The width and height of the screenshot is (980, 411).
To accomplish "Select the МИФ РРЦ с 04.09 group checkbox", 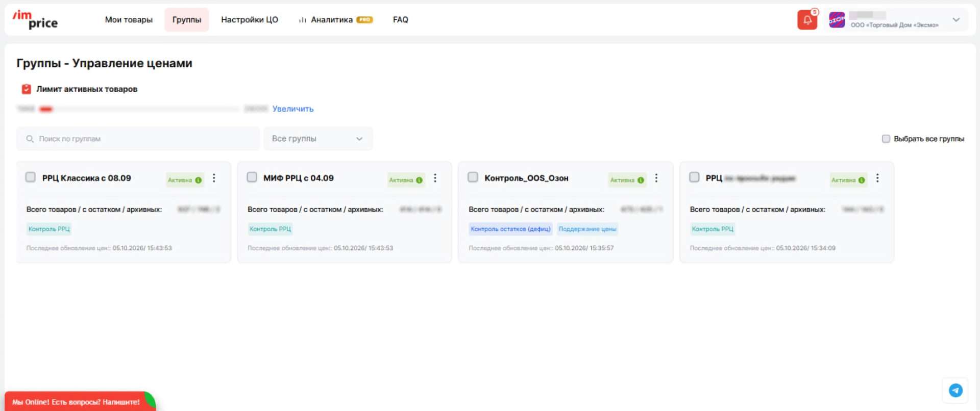I will (x=252, y=177).
